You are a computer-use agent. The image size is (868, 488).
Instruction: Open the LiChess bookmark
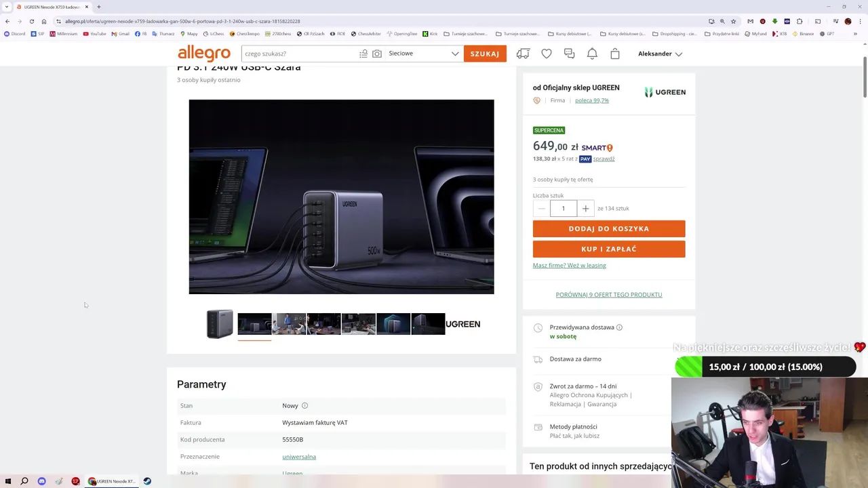[214, 33]
